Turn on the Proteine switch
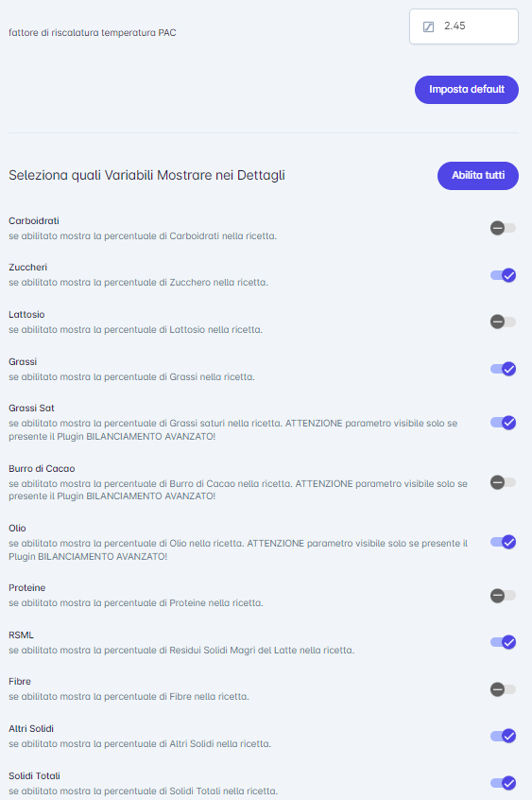Screen dimensions: 532x800 pos(503,596)
